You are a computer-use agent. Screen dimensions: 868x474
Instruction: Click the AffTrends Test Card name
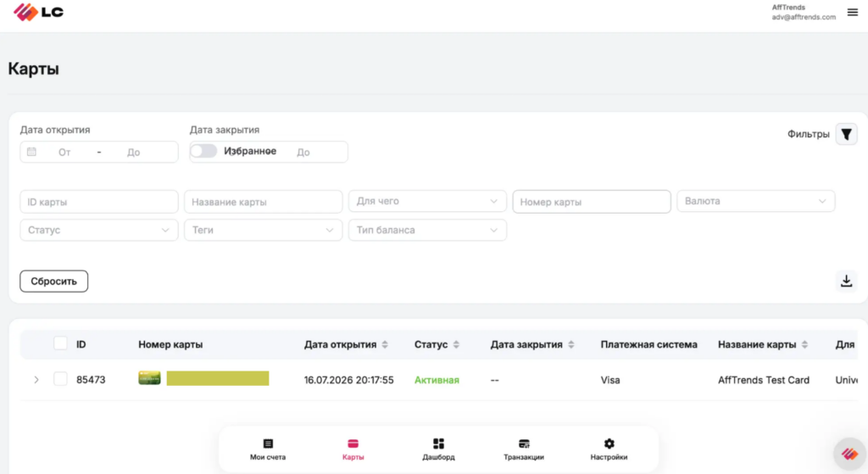coord(764,380)
